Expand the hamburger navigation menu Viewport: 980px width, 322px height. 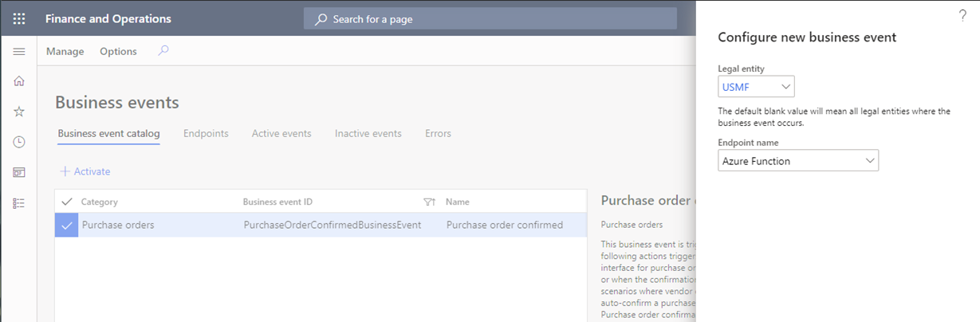click(19, 51)
